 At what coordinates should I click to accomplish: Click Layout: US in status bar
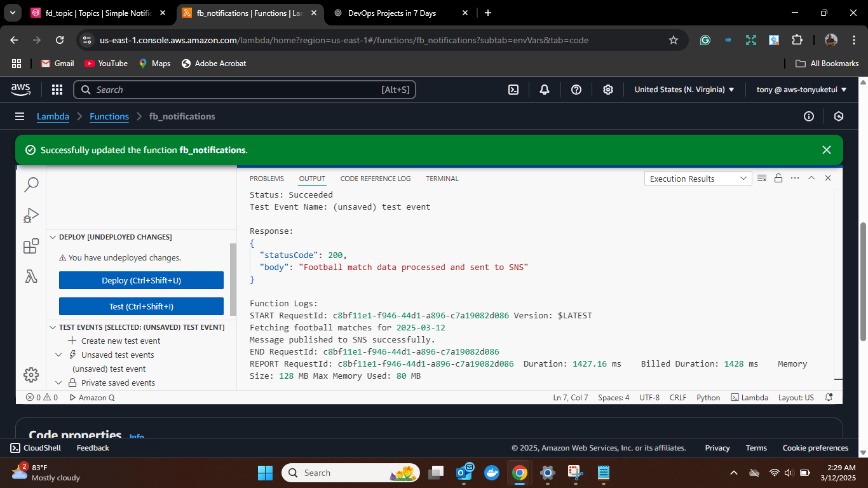click(796, 397)
